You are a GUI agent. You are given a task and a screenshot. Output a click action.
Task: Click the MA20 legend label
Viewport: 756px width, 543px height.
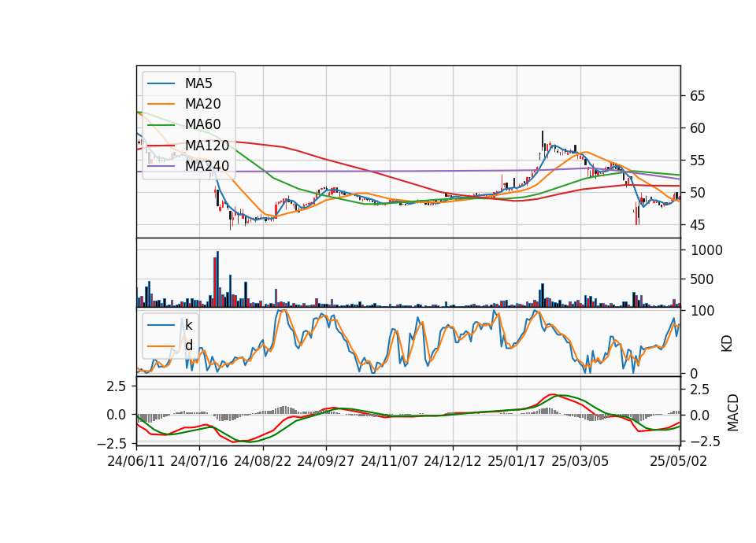pyautogui.click(x=202, y=104)
